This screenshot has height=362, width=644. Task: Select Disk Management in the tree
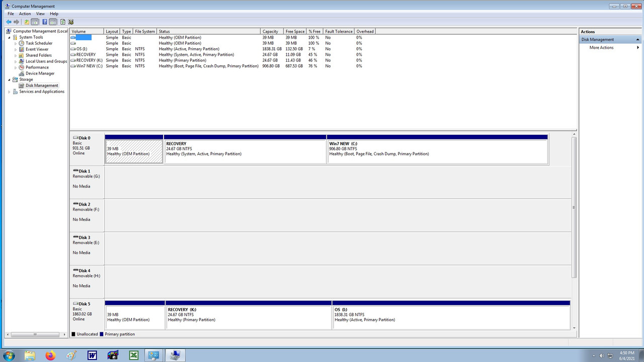pos(41,85)
